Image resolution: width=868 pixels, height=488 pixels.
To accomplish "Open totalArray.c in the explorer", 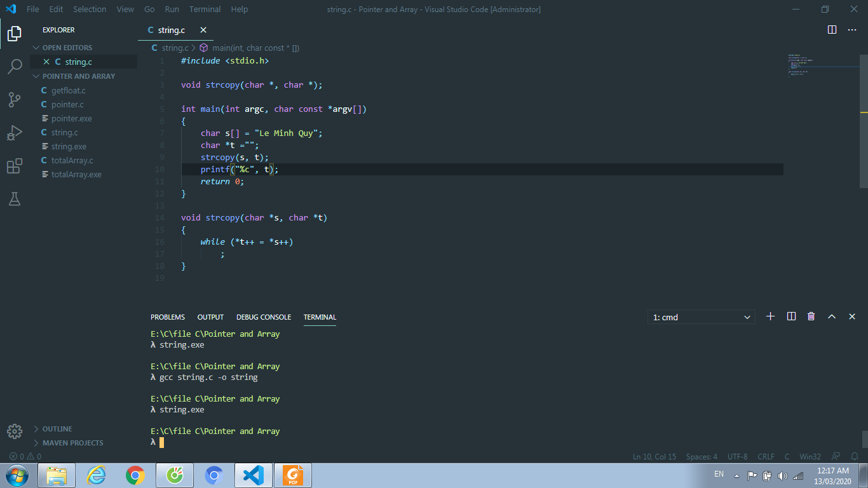I will [72, 160].
